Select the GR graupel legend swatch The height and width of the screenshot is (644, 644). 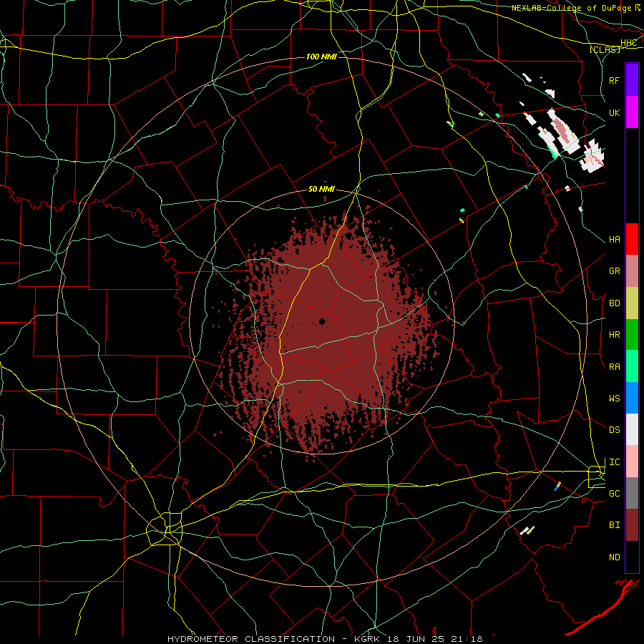(x=632, y=271)
